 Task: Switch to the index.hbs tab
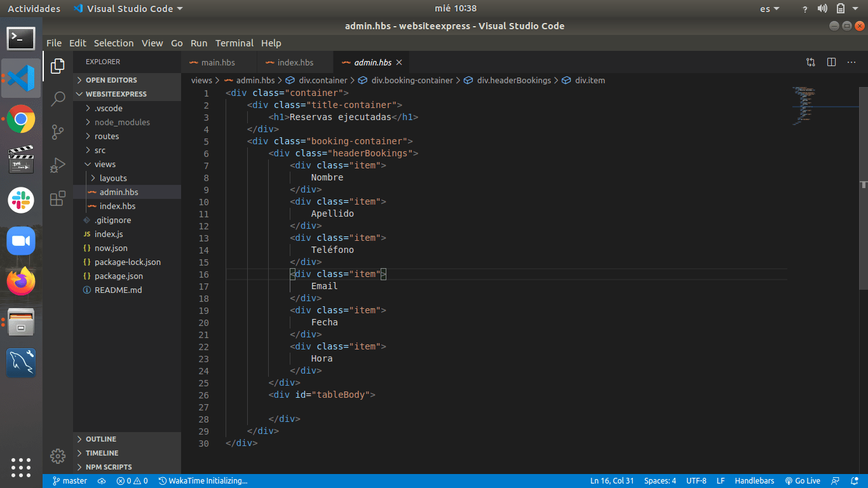click(295, 62)
